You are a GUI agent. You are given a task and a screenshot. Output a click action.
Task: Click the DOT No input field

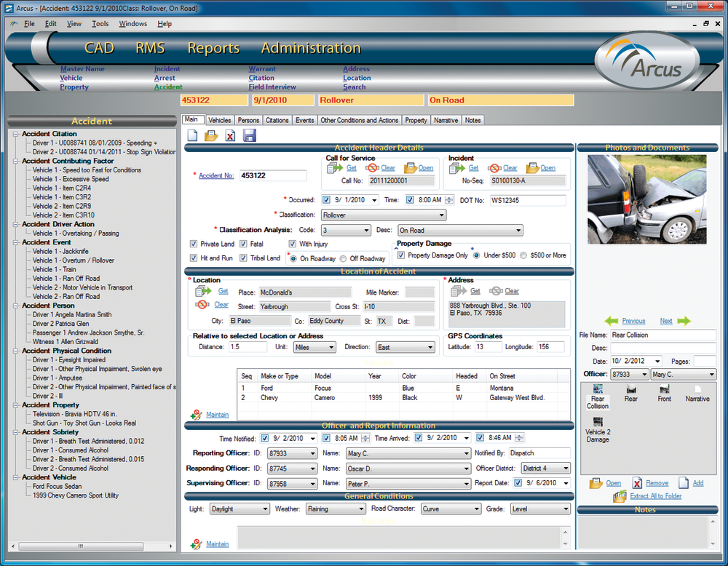(527, 200)
